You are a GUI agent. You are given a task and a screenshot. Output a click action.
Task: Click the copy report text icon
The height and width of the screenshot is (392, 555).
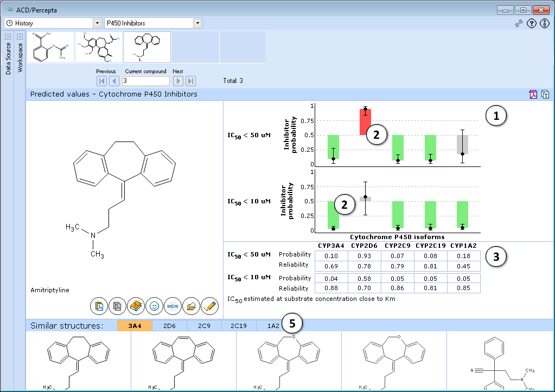(545, 94)
